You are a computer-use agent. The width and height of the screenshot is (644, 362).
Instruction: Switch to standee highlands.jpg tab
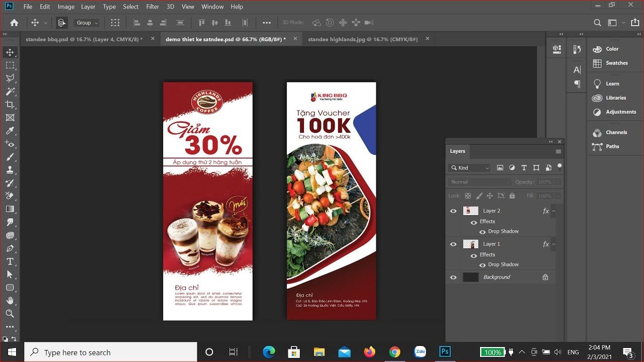pos(362,39)
